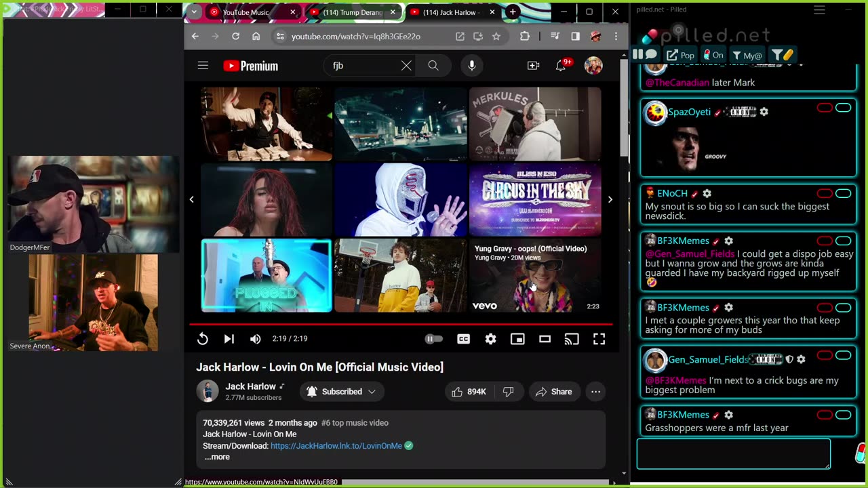Open YouTube notifications bell
The height and width of the screenshot is (488, 868).
pyautogui.click(x=561, y=66)
